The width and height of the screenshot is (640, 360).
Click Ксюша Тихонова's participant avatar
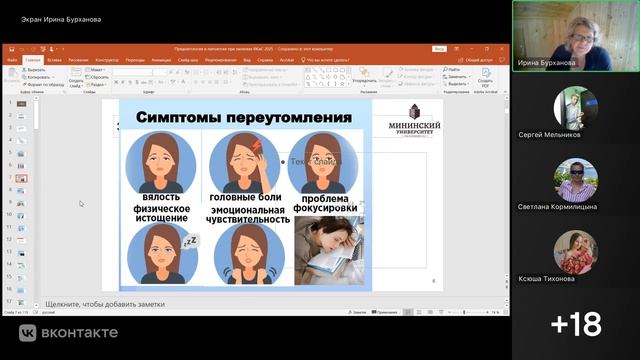point(576,252)
